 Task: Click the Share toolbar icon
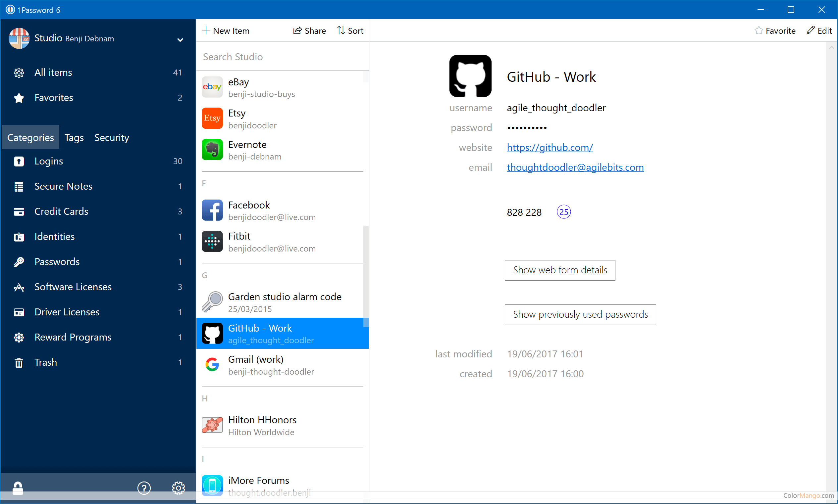pos(297,30)
